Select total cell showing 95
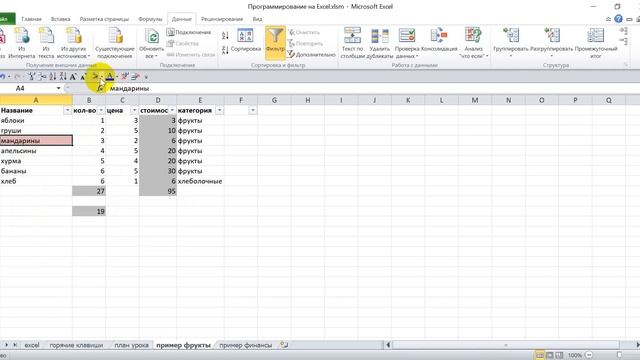640x360 pixels. 158,191
